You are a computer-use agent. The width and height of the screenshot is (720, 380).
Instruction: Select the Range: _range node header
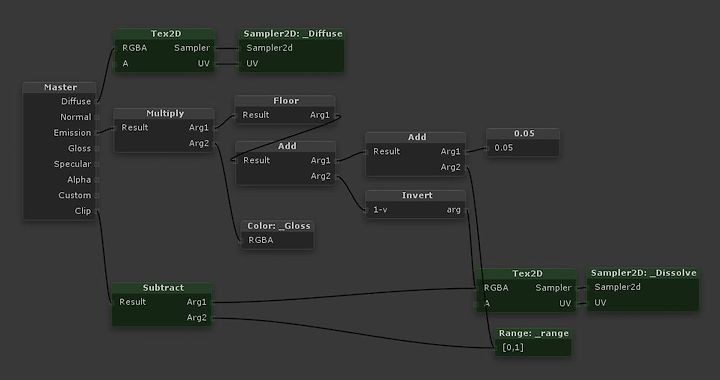click(534, 333)
